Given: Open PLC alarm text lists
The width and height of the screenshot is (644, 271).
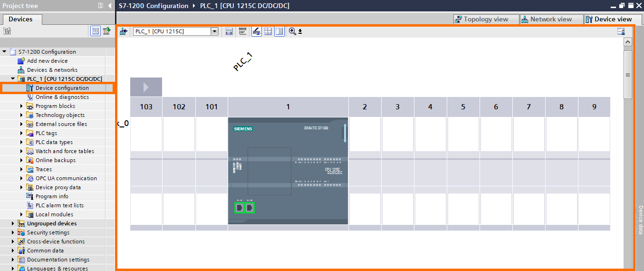Looking at the screenshot, I should click(x=59, y=205).
